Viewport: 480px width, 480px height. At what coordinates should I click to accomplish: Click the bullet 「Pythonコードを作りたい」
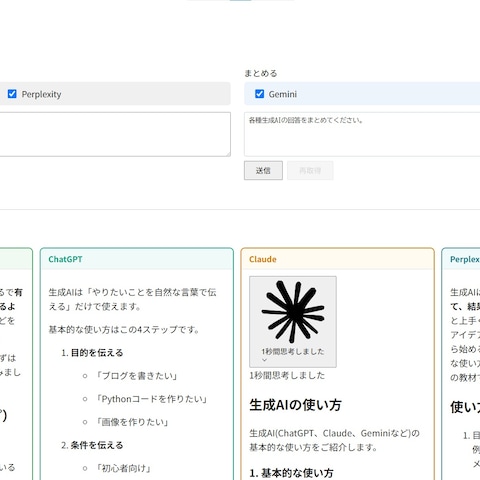coord(151,399)
